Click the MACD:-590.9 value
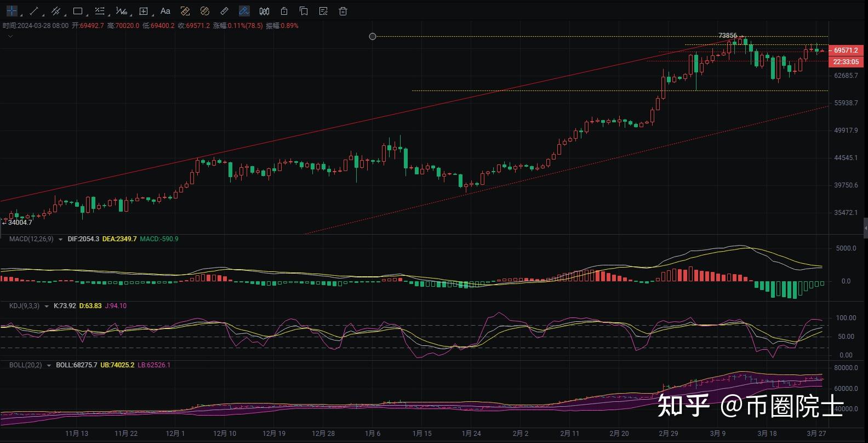The height and width of the screenshot is (443, 868). pos(159,239)
